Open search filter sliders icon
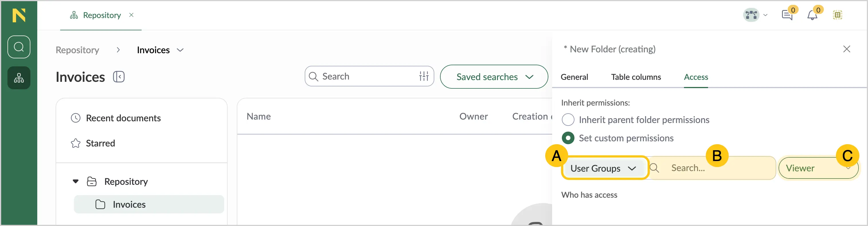The image size is (868, 226). (424, 76)
